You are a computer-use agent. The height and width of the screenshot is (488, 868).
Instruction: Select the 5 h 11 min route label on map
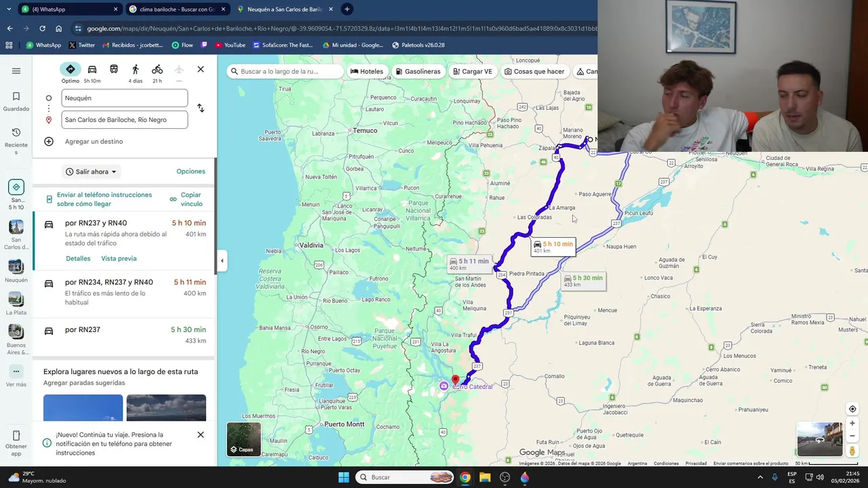(469, 264)
